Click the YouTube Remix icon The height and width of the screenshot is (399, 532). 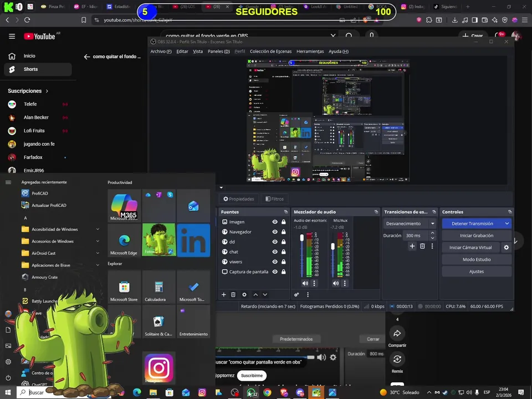click(x=397, y=359)
